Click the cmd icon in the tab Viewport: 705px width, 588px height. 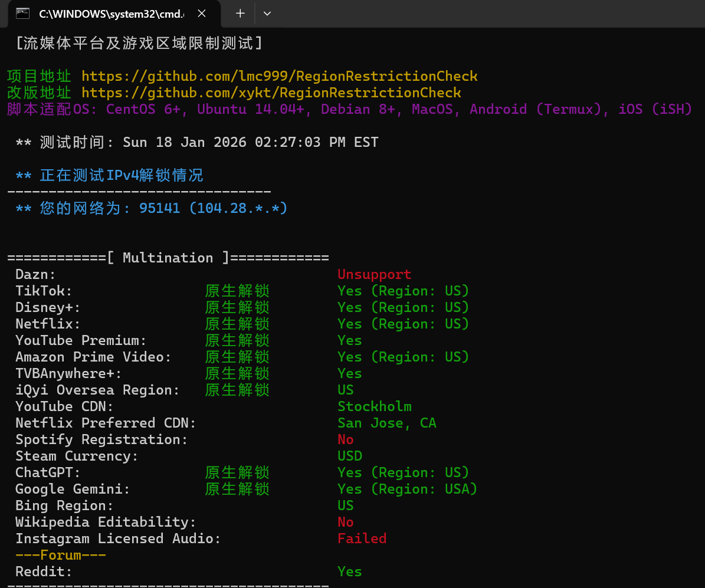coord(23,14)
